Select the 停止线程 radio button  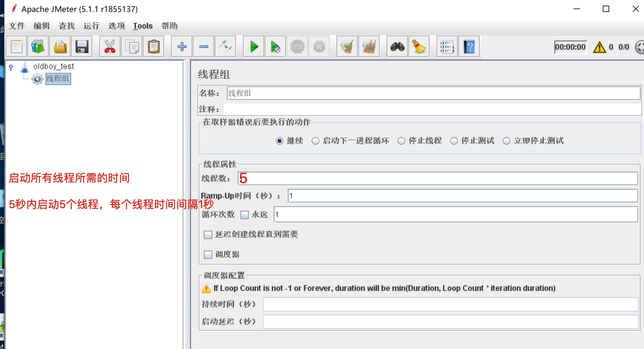click(401, 141)
